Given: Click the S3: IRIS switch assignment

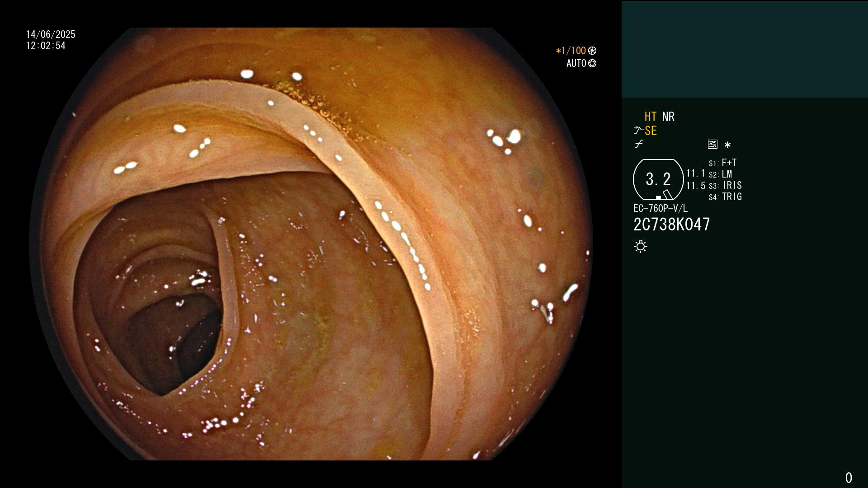Looking at the screenshot, I should (726, 185).
